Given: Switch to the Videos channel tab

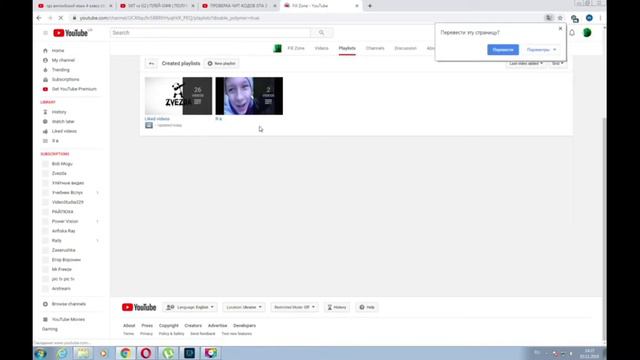Looking at the screenshot, I should 322,48.
